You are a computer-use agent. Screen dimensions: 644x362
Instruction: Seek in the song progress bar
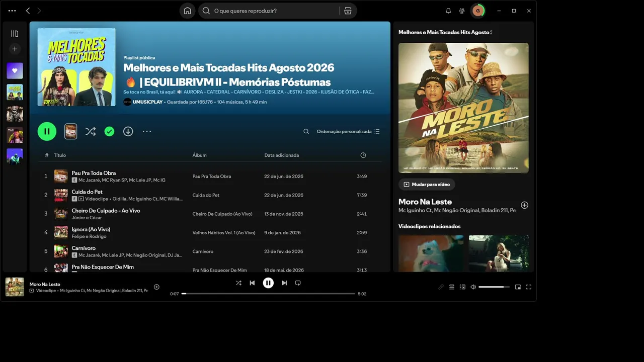pyautogui.click(x=268, y=294)
